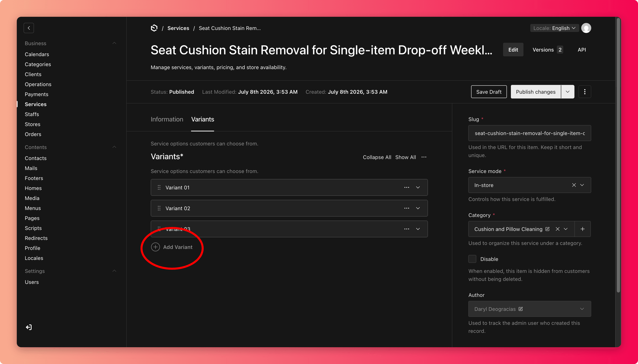Remove the selected Category value
Screen dimensions: 638x364
(557, 229)
